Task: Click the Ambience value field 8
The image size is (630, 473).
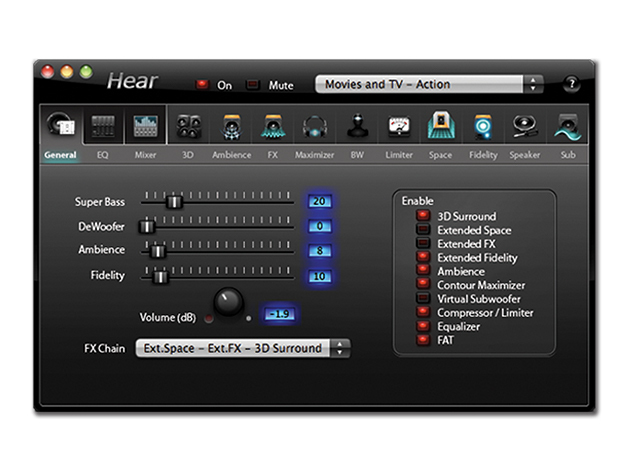Action: (319, 251)
